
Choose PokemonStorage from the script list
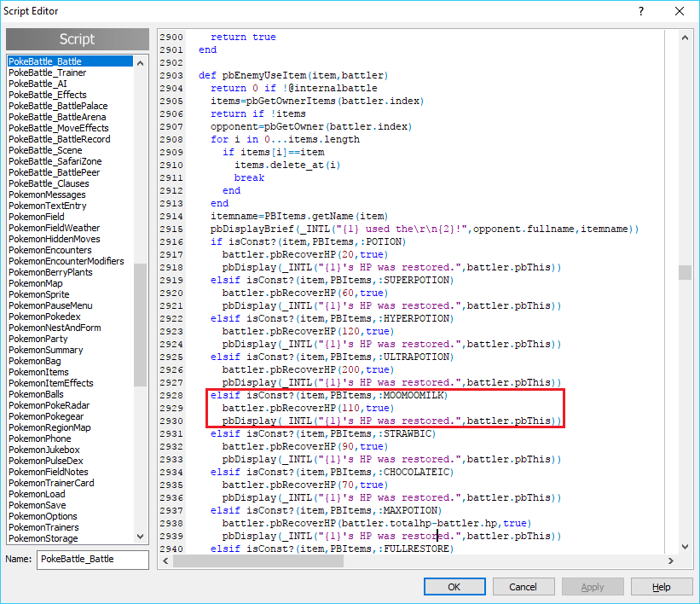(44, 538)
